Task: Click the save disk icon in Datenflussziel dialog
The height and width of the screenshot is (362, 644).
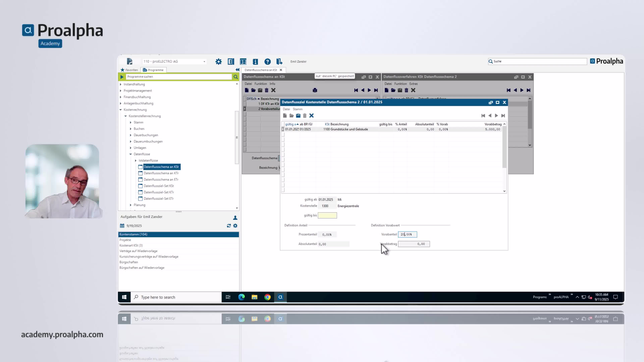Action: (298, 115)
